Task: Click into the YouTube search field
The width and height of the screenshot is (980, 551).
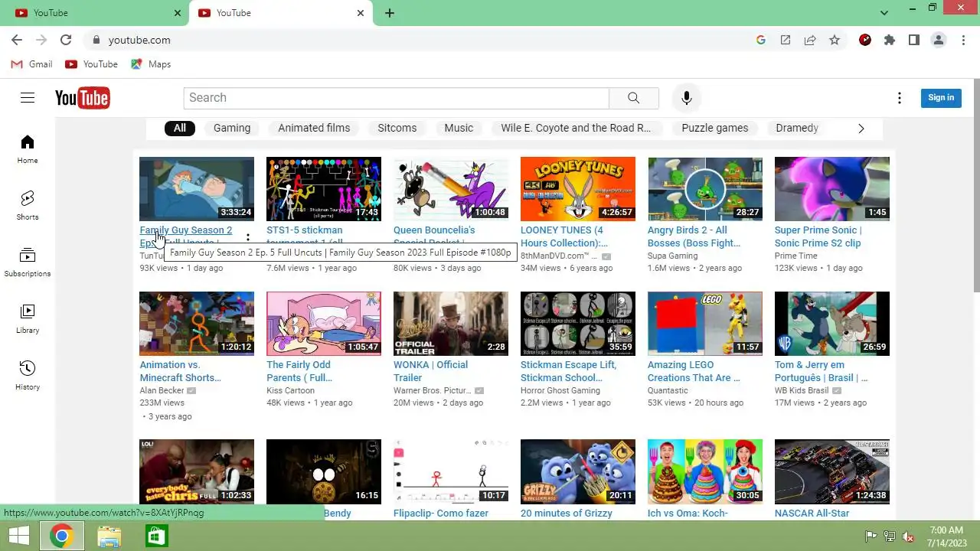Action: coord(396,98)
